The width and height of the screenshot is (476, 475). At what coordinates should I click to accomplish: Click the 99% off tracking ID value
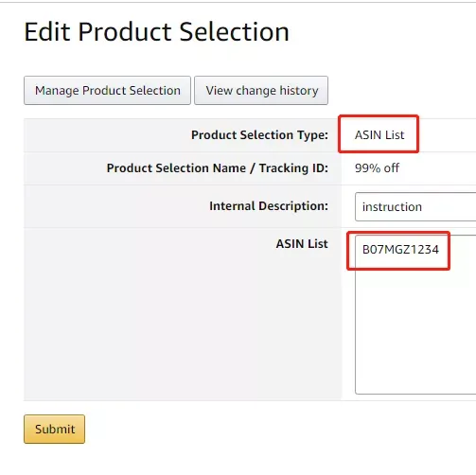[377, 168]
